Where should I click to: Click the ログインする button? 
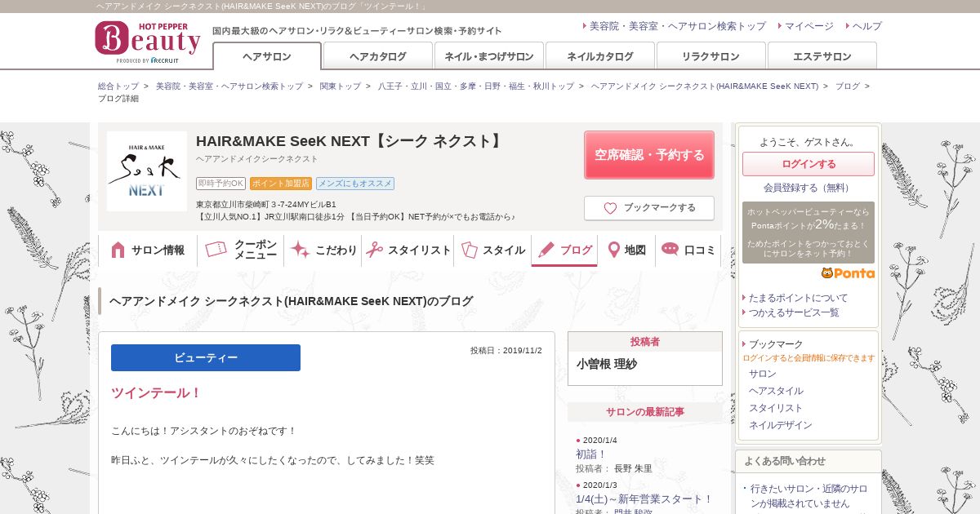coord(808,164)
